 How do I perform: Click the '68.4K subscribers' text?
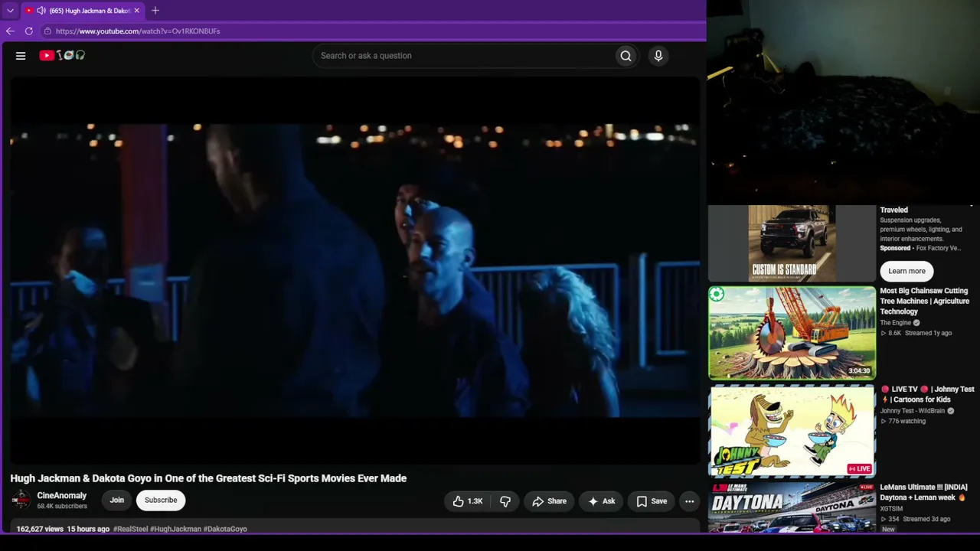[x=62, y=506]
